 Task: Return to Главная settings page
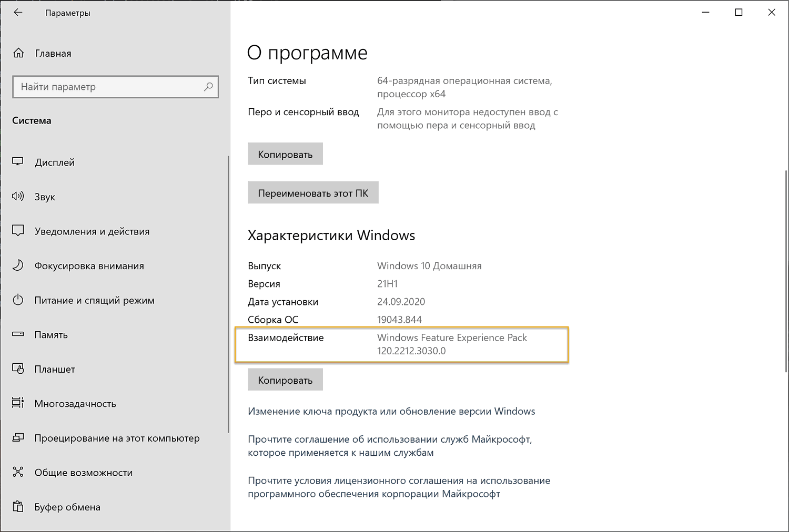[x=53, y=53]
